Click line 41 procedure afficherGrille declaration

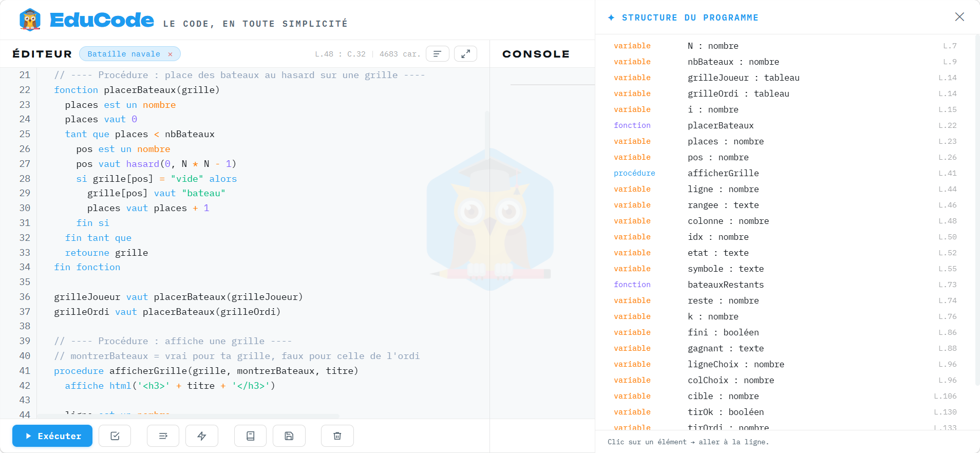[206, 371]
